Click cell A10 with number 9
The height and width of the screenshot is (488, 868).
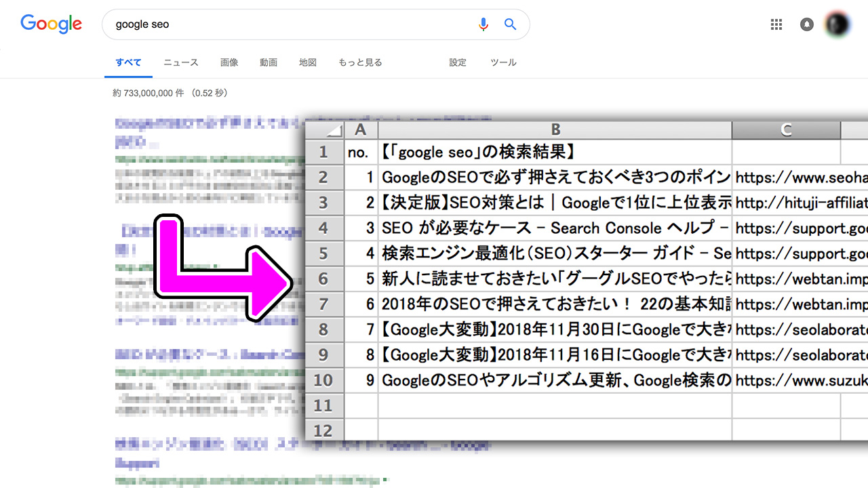pos(361,380)
